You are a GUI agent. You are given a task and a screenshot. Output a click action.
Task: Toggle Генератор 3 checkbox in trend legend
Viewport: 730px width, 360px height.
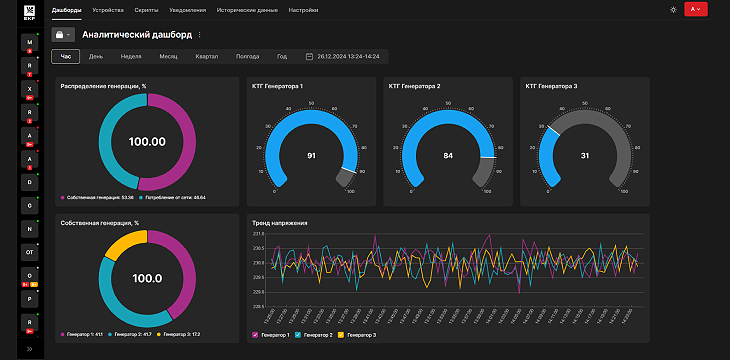point(341,335)
